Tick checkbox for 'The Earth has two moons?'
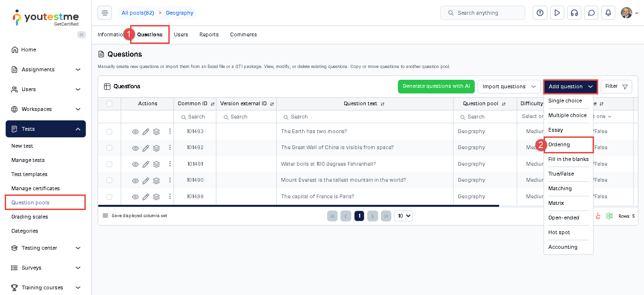Viewport: 644px width, 295px height. [109, 132]
